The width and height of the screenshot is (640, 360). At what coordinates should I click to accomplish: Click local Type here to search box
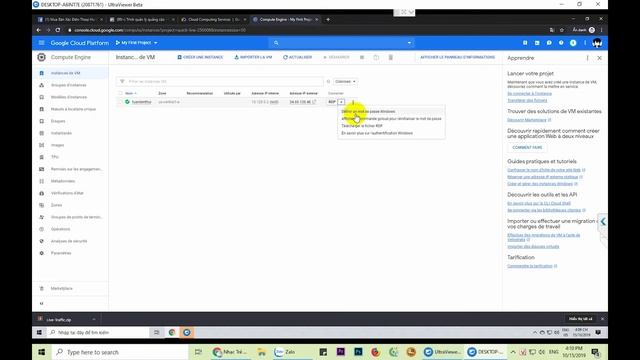click(120, 352)
